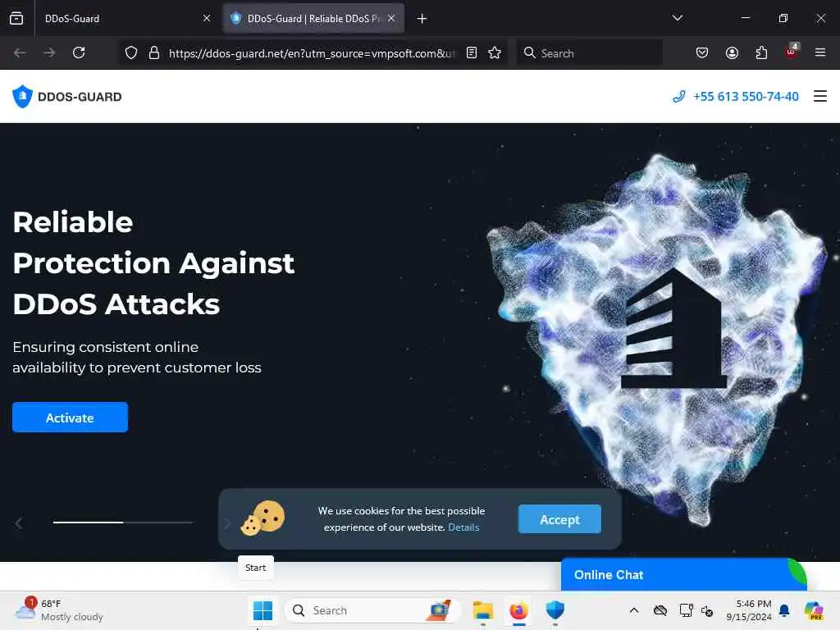Expand the list all tabs dropdown
The image size is (840, 630).
[x=677, y=18]
